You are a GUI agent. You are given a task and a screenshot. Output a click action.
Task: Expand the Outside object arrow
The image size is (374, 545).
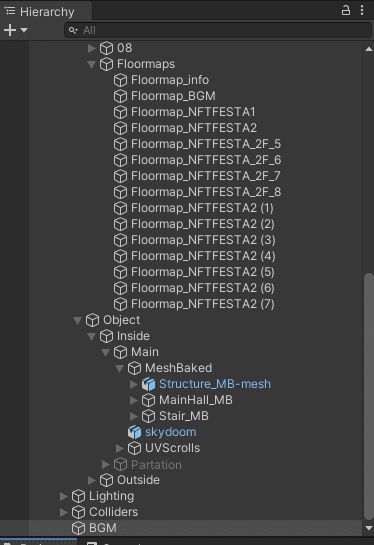click(91, 480)
